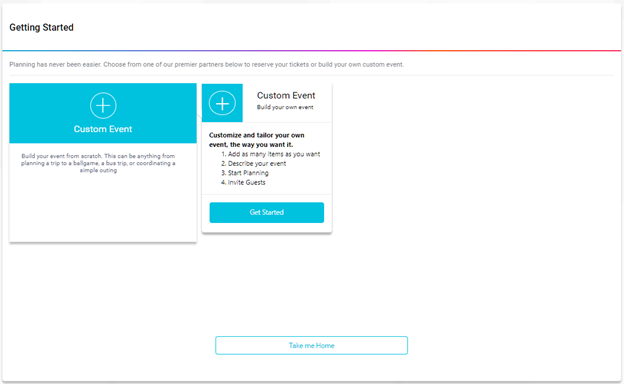Click the plus circle icon in large Custom Event card
Image resolution: width=624 pixels, height=384 pixels.
[103, 105]
